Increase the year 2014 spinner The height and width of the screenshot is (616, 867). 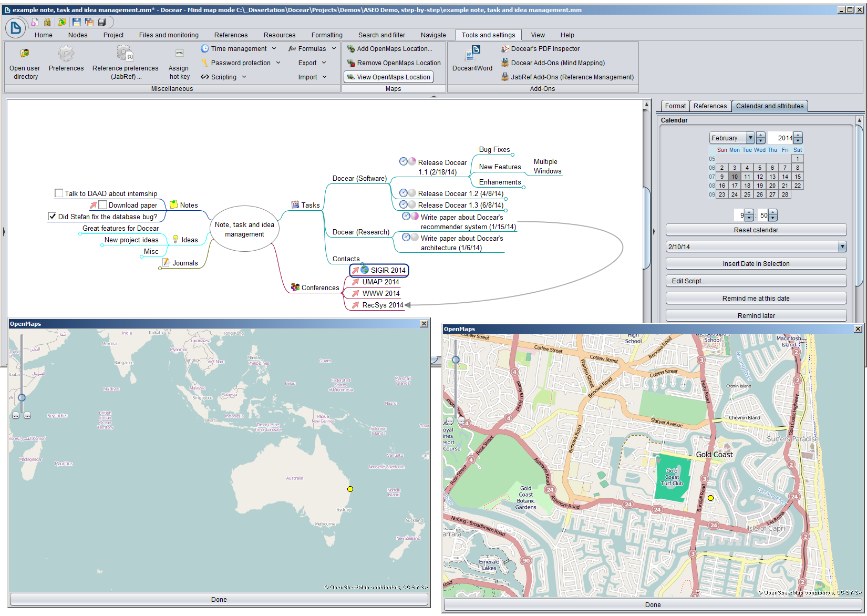(798, 135)
